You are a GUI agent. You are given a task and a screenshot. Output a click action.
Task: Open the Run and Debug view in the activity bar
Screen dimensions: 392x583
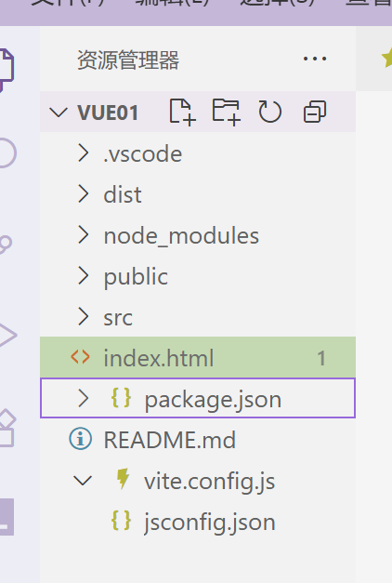7,335
